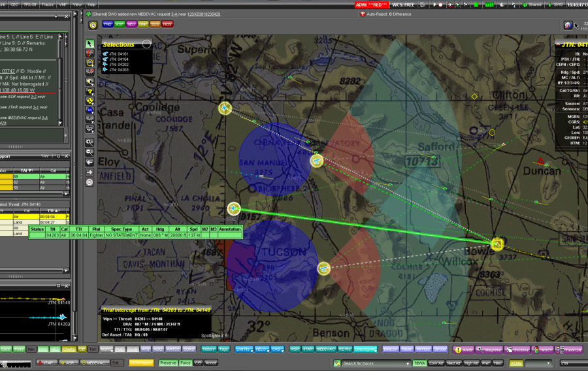The image size is (588, 371).
Task: Click the record button in top bar
Action: coord(440,5)
